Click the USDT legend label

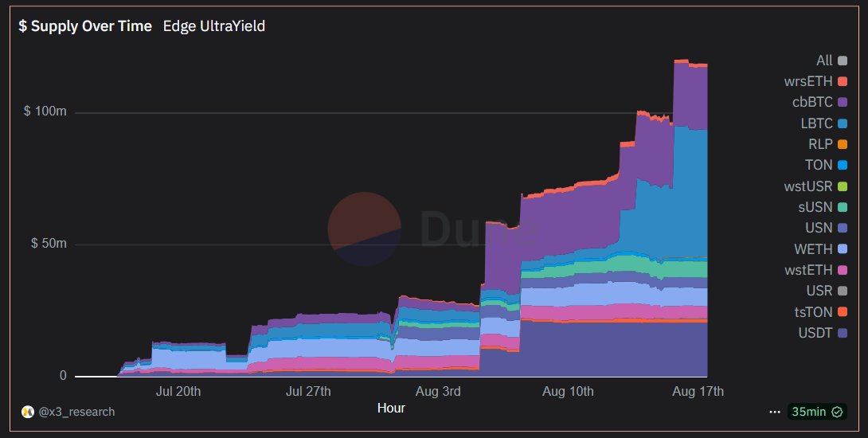click(x=815, y=333)
